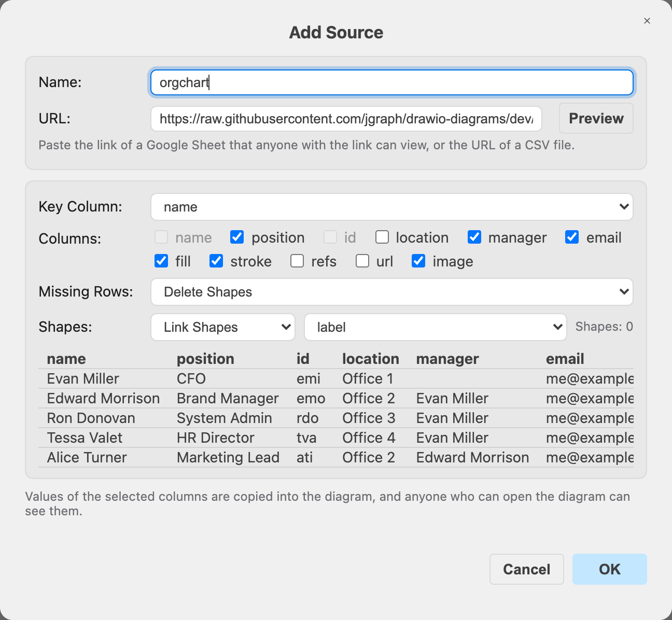Image resolution: width=672 pixels, height=620 pixels.
Task: Click the System Admin cell
Action: [225, 418]
